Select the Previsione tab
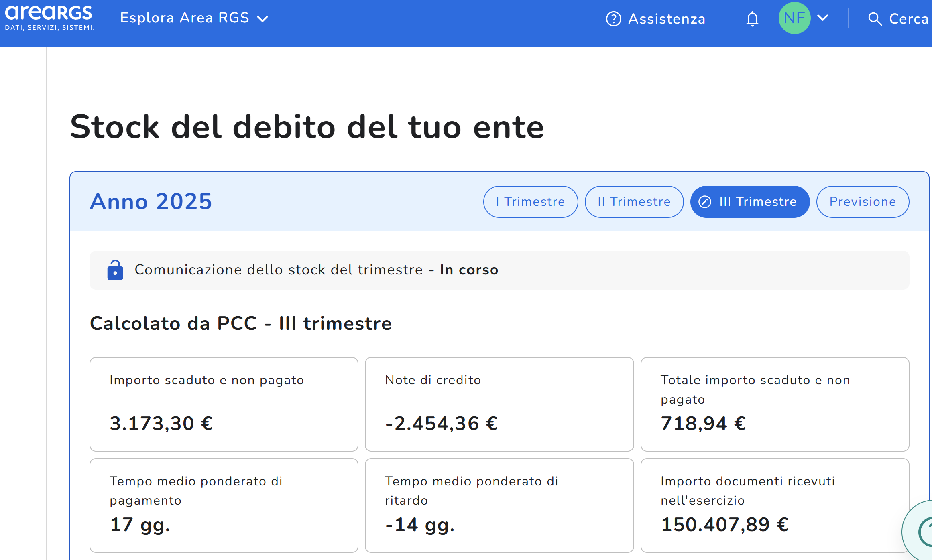The height and width of the screenshot is (560, 932). [x=863, y=202]
